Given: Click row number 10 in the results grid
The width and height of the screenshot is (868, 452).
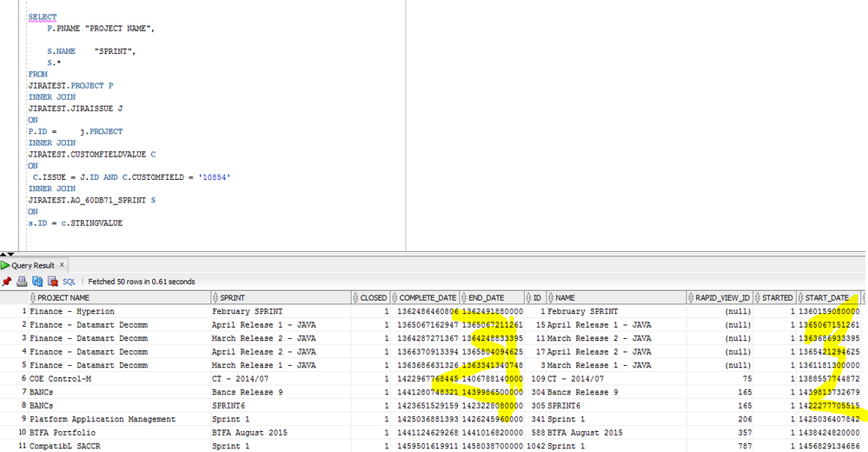Looking at the screenshot, I should pos(22,433).
